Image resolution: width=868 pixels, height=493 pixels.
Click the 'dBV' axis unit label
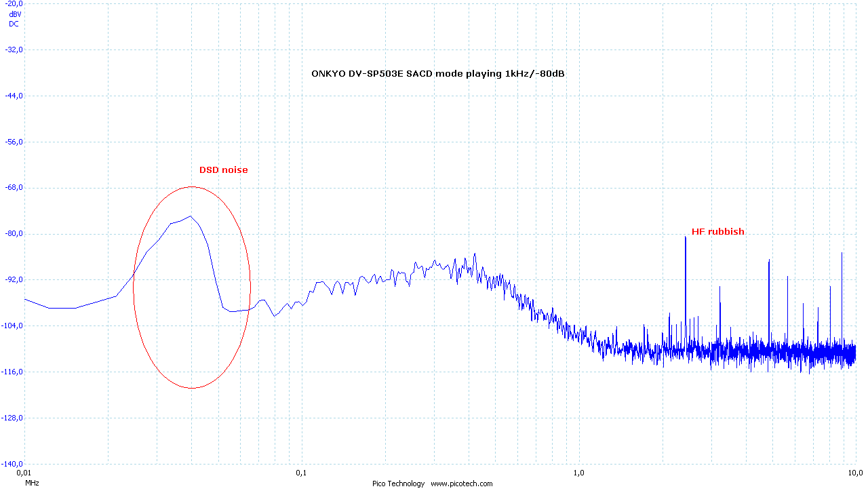14,14
